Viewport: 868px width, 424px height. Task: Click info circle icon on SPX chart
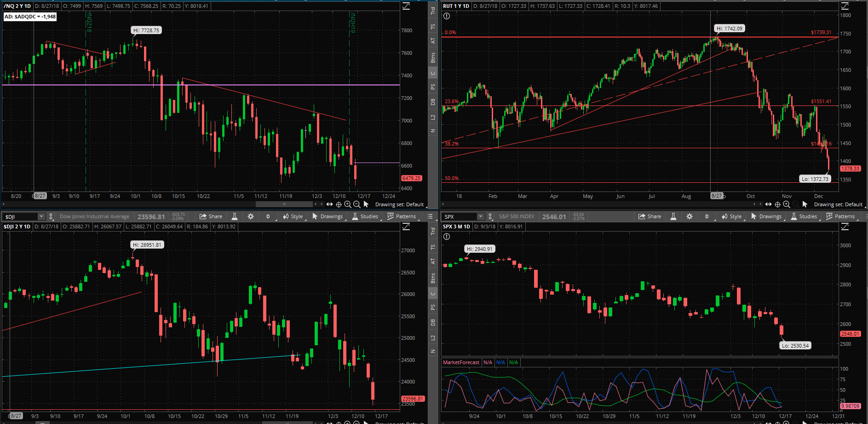447,237
